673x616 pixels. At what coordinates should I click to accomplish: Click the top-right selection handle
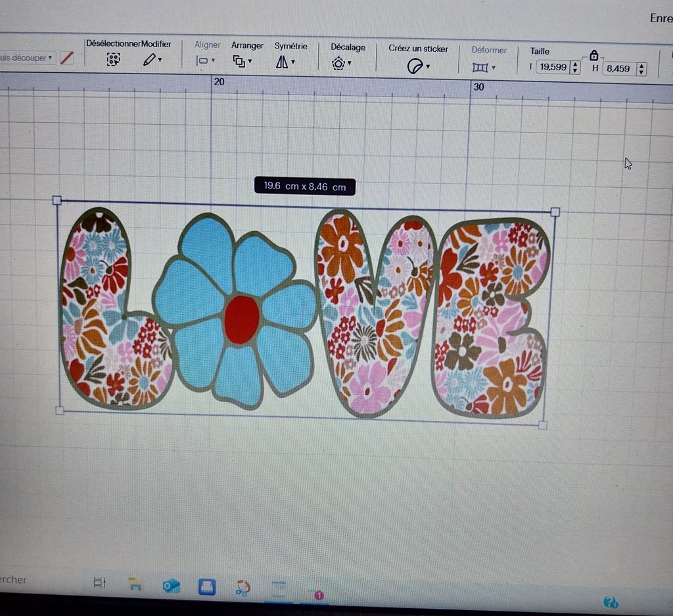[555, 212]
